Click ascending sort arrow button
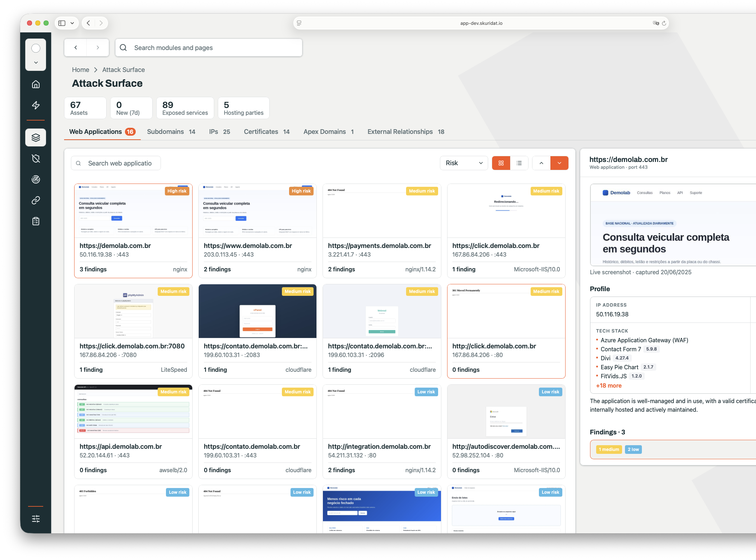Image resolution: width=756 pixels, height=560 pixels. pyautogui.click(x=541, y=163)
